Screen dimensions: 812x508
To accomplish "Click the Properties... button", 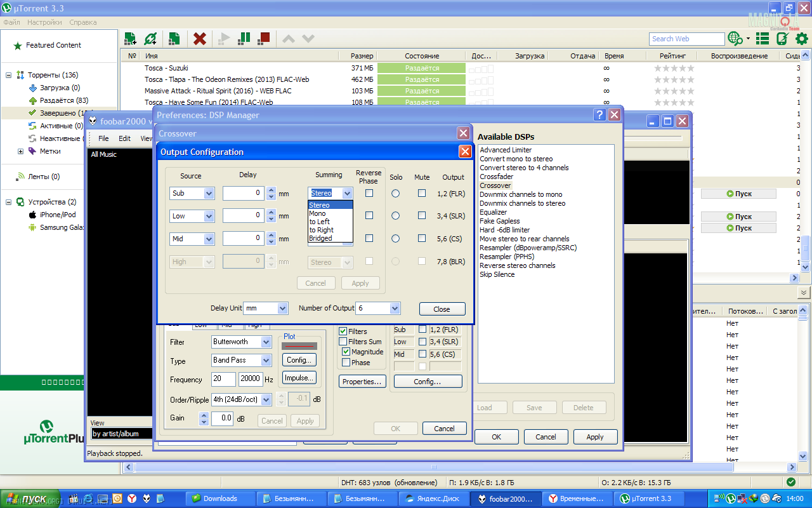I will pyautogui.click(x=362, y=382).
